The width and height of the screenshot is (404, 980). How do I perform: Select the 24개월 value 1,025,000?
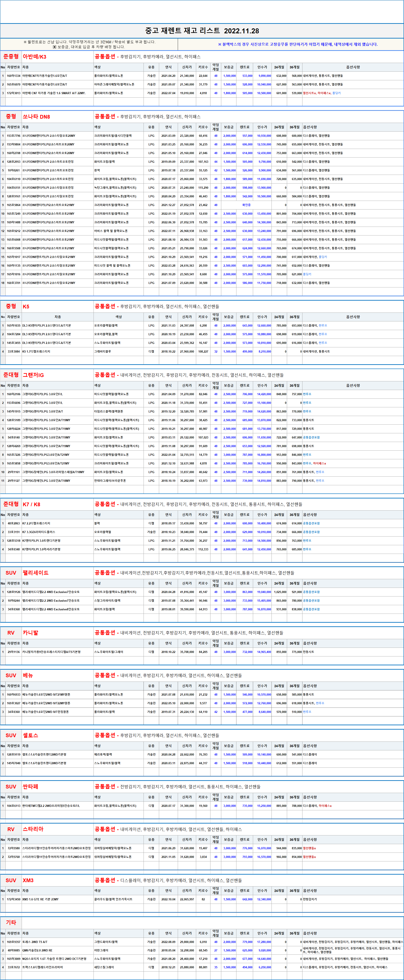pos(280,592)
